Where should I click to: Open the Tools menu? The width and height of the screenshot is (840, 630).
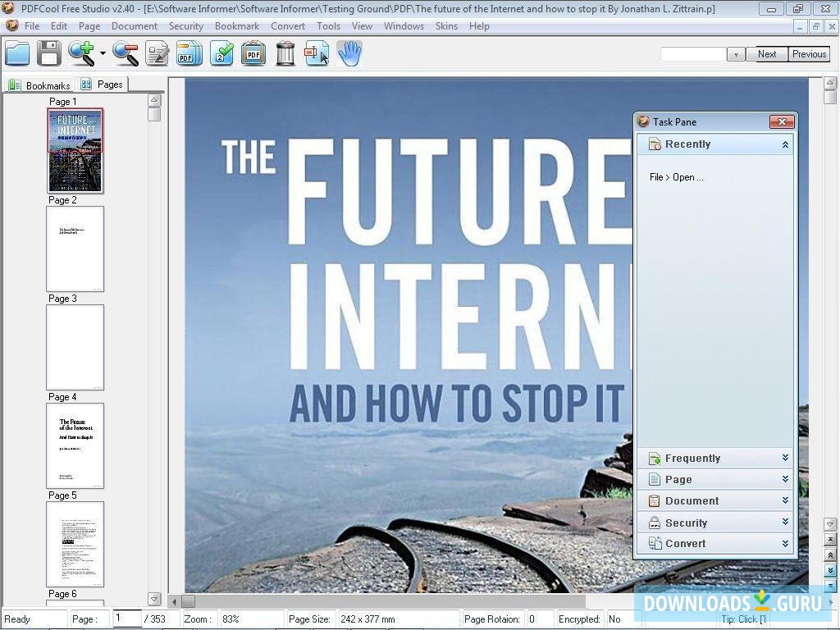[328, 25]
